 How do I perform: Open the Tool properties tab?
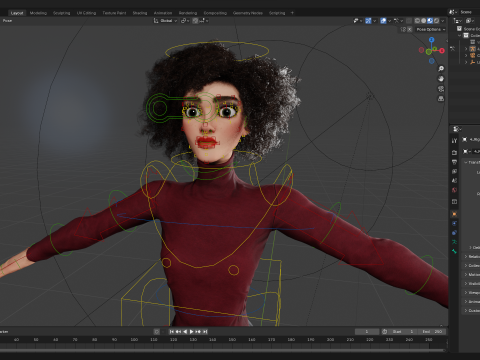click(x=454, y=141)
